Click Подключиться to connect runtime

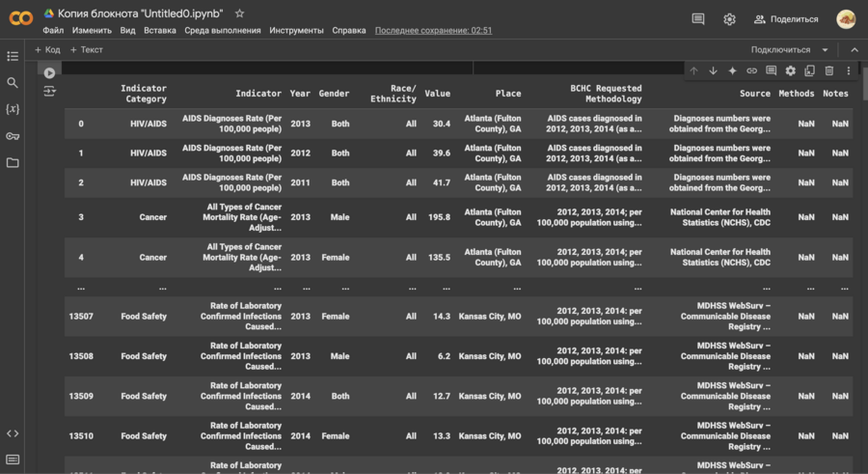pyautogui.click(x=780, y=50)
